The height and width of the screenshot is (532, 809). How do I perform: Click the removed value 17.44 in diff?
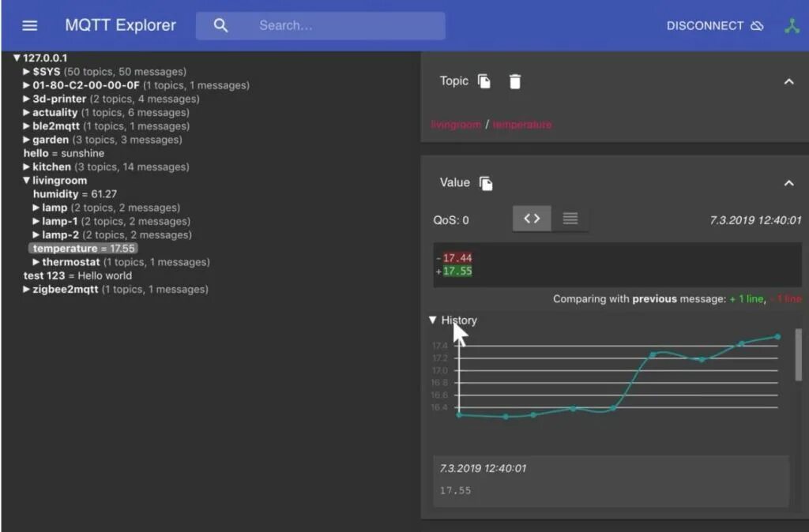coord(457,258)
